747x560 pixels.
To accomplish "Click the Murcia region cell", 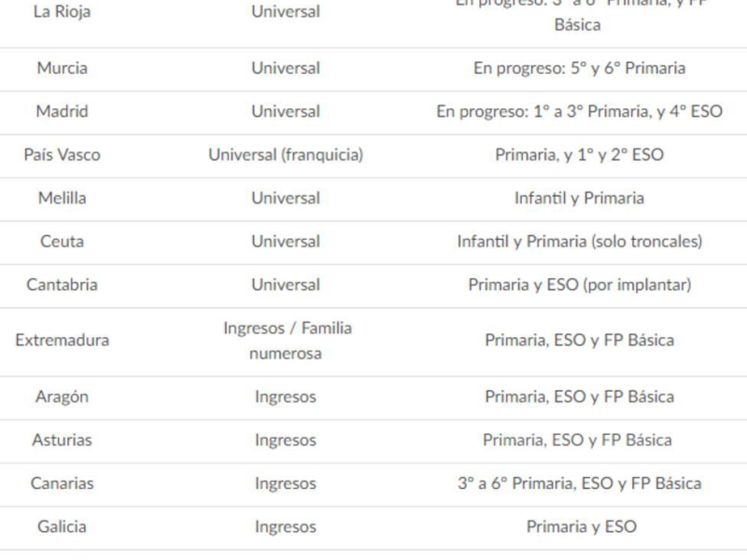I will tap(62, 68).
